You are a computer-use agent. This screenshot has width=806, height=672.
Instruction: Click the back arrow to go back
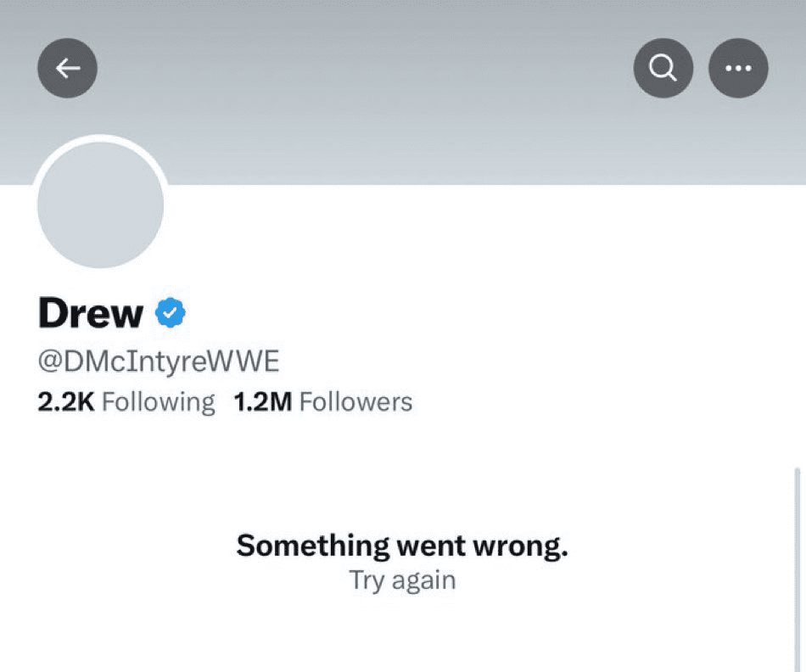click(x=67, y=68)
